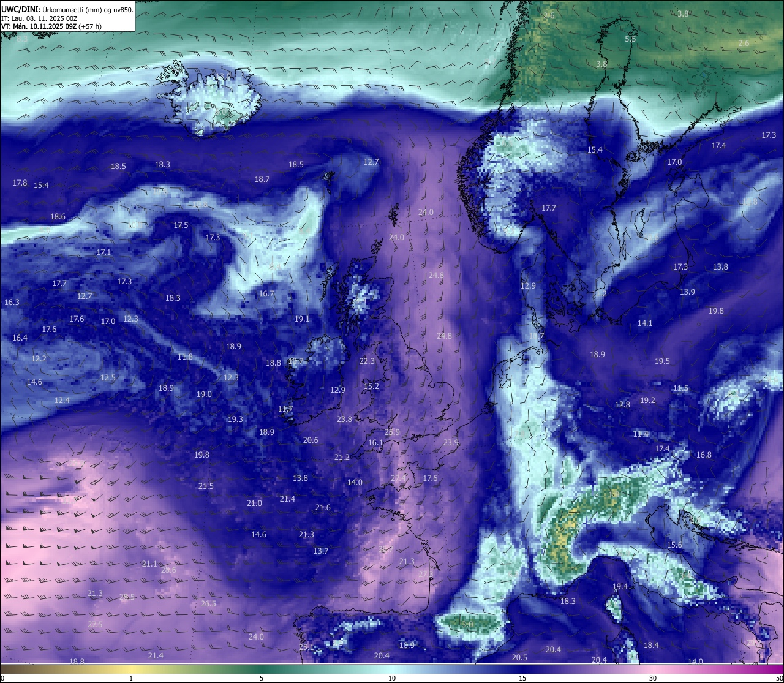Click the 23.9 value over southeast England
784x683 pixels.
tap(451, 443)
